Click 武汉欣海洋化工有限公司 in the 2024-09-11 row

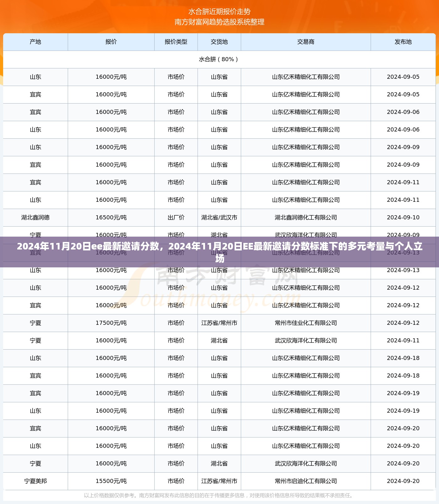pyautogui.click(x=306, y=340)
